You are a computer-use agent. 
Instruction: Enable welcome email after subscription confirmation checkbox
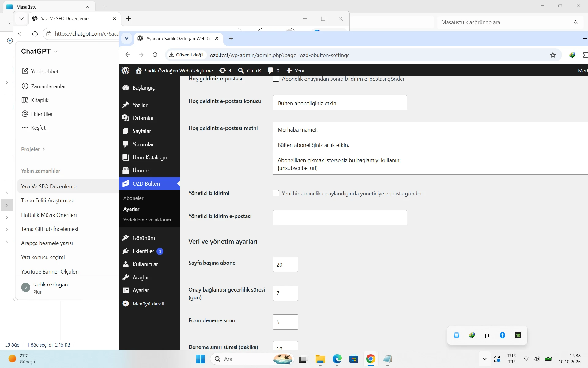(276, 79)
